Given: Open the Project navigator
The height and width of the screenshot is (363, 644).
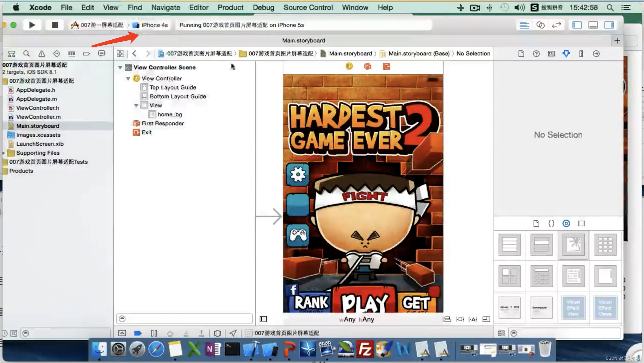Looking at the screenshot, I should (x=12, y=53).
